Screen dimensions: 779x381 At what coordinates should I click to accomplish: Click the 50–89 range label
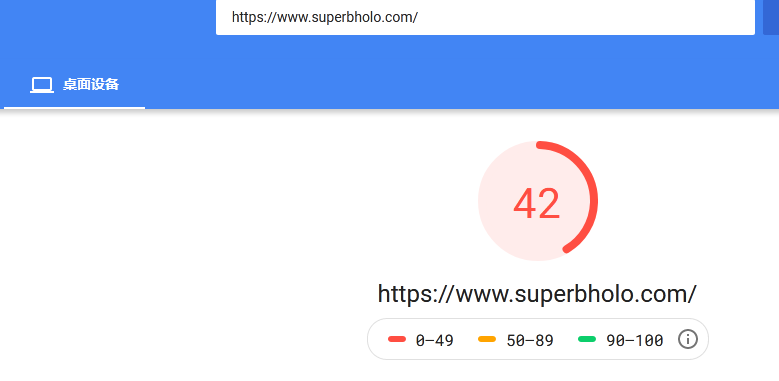[x=530, y=340]
